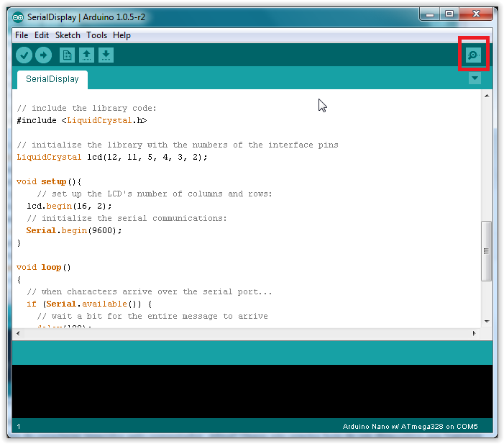The height and width of the screenshot is (444, 504).
Task: Click the 'void loop()' line
Action: click(x=43, y=268)
